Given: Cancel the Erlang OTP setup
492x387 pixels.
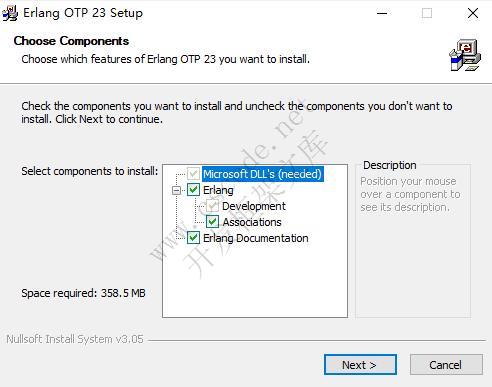Looking at the screenshot, I should click(x=446, y=365).
